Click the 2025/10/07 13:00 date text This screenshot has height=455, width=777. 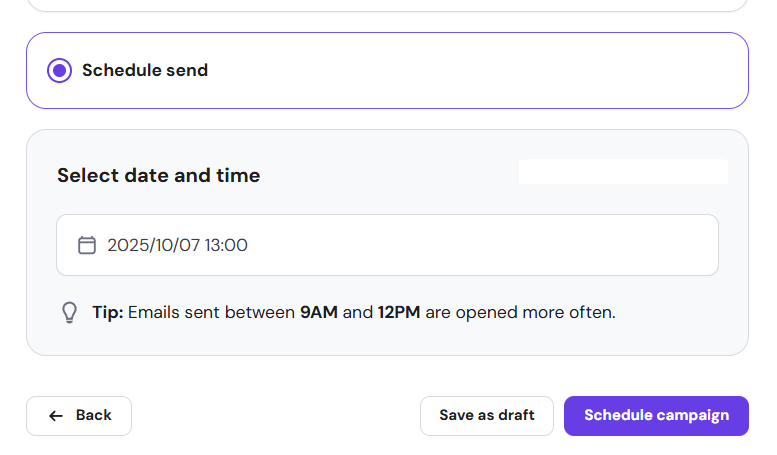tap(178, 245)
